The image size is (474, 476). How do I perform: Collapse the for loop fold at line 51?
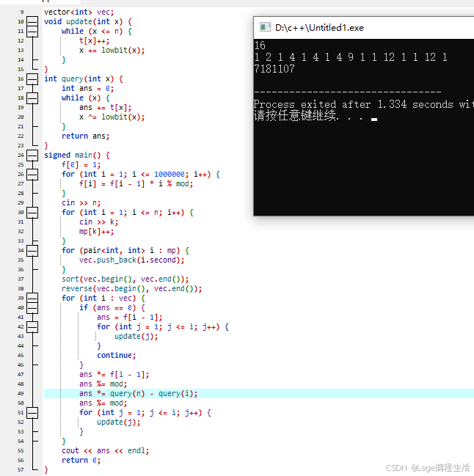32,412
